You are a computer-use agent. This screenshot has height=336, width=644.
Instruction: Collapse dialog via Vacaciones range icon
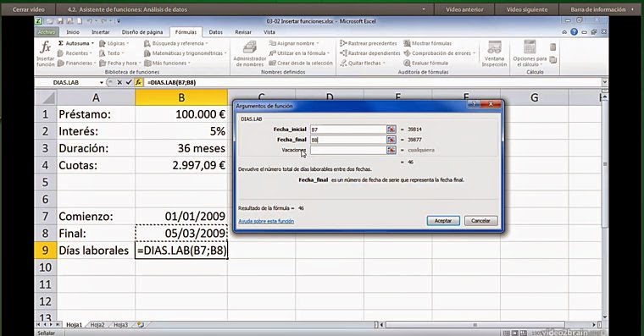(391, 150)
